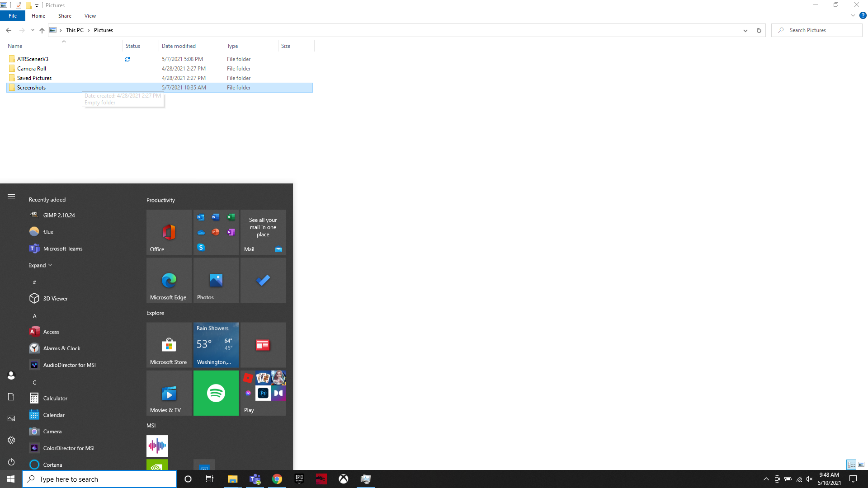Open address bar history dropdown
Image resolution: width=868 pixels, height=488 pixels.
[x=745, y=30]
